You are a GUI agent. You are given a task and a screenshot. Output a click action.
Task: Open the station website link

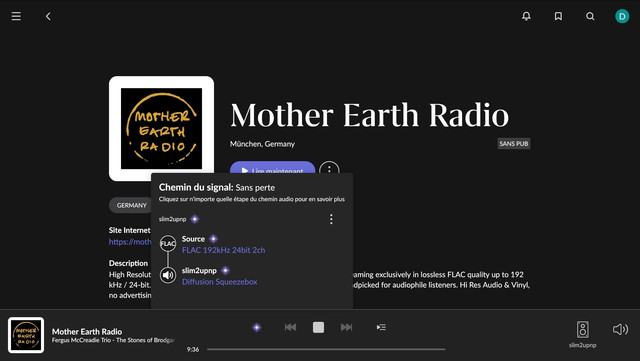pos(130,242)
